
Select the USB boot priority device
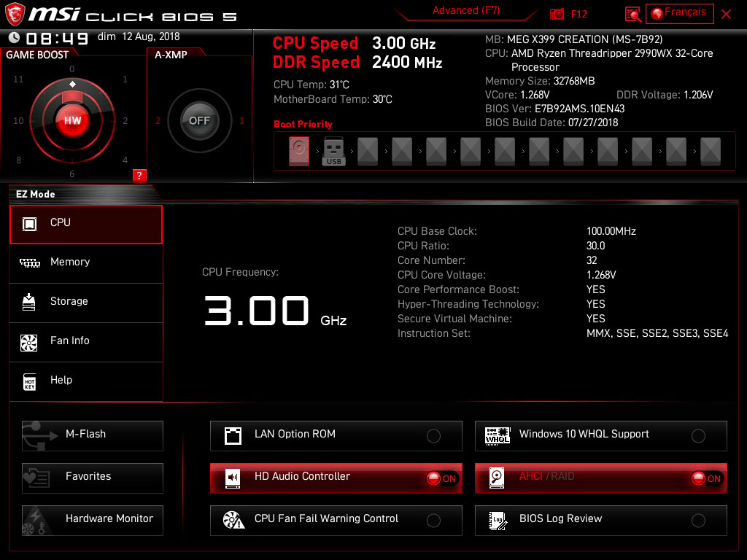(x=333, y=152)
